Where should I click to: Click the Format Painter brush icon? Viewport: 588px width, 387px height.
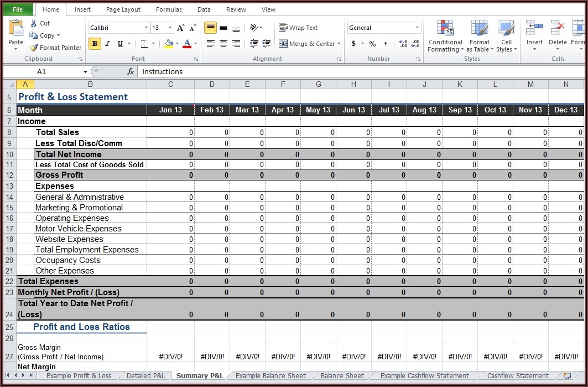pyautogui.click(x=34, y=48)
